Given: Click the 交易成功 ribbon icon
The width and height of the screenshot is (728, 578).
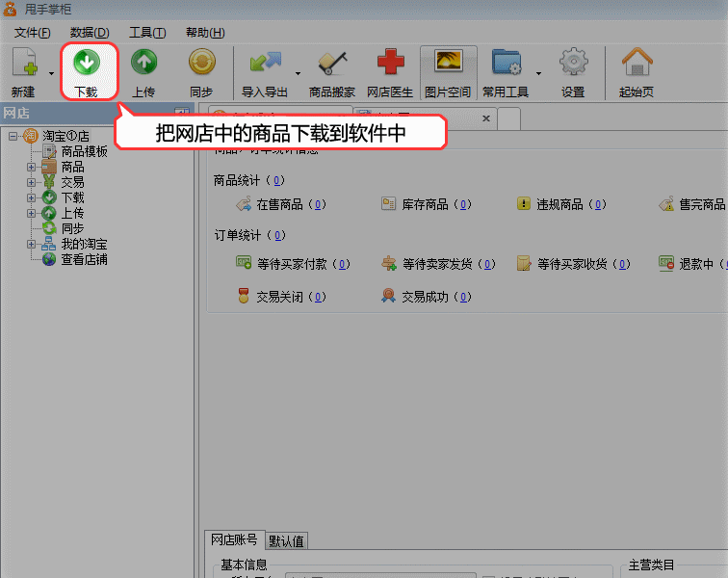Looking at the screenshot, I should [x=388, y=296].
